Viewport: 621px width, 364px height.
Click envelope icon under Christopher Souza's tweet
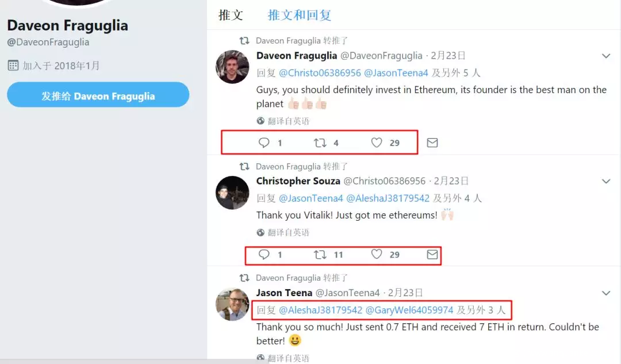(x=432, y=254)
